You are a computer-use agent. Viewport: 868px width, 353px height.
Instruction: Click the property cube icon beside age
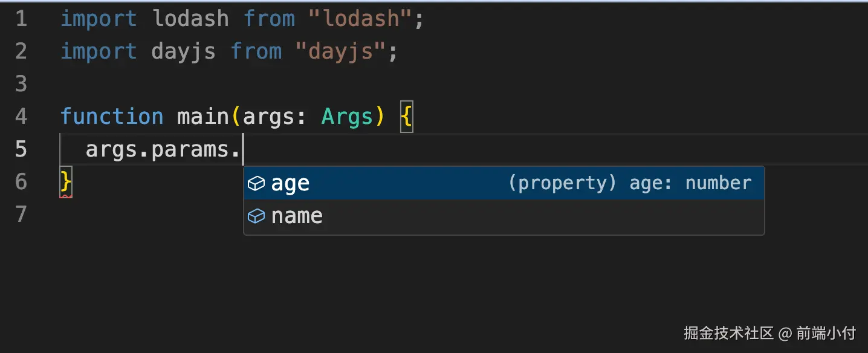256,183
